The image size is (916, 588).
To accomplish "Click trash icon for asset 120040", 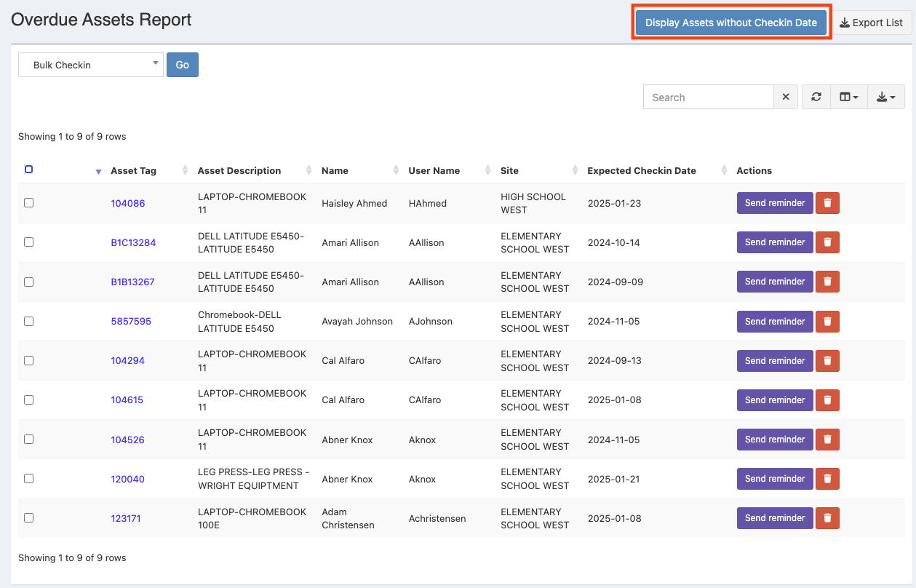I will [x=827, y=479].
